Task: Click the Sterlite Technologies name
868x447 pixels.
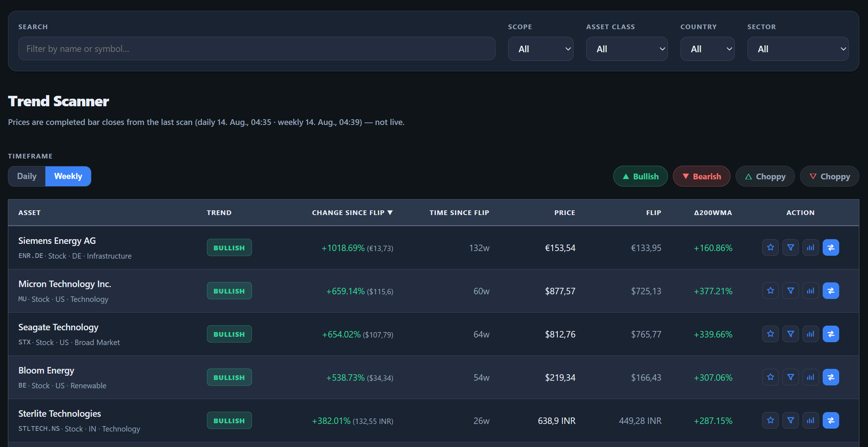Action: [59, 414]
